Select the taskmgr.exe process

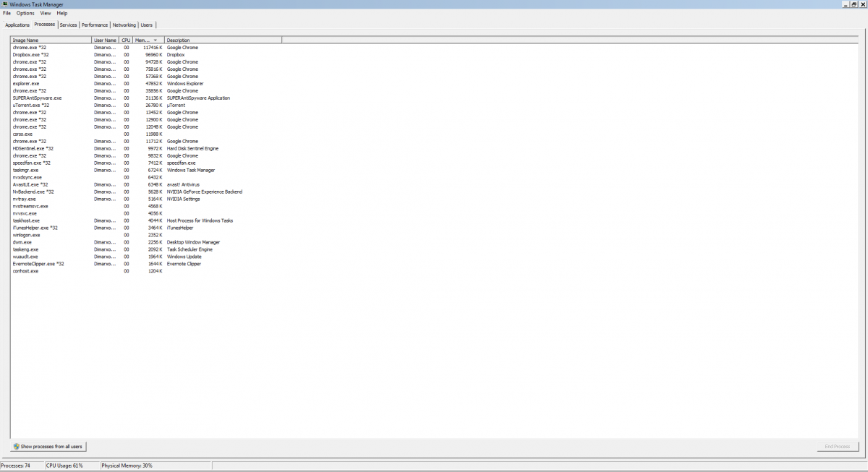tap(146, 171)
